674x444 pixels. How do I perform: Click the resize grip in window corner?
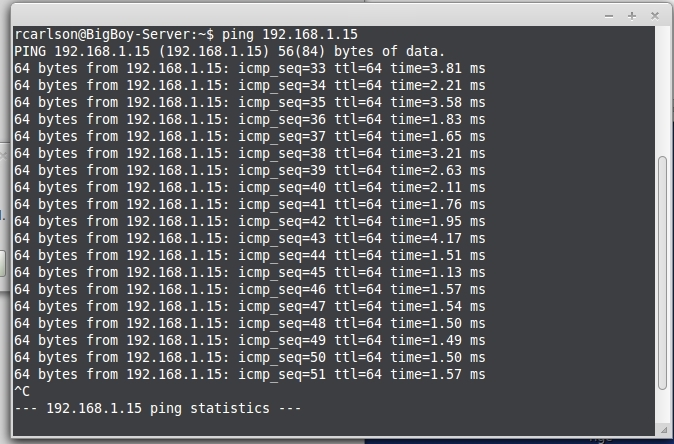tap(663, 429)
